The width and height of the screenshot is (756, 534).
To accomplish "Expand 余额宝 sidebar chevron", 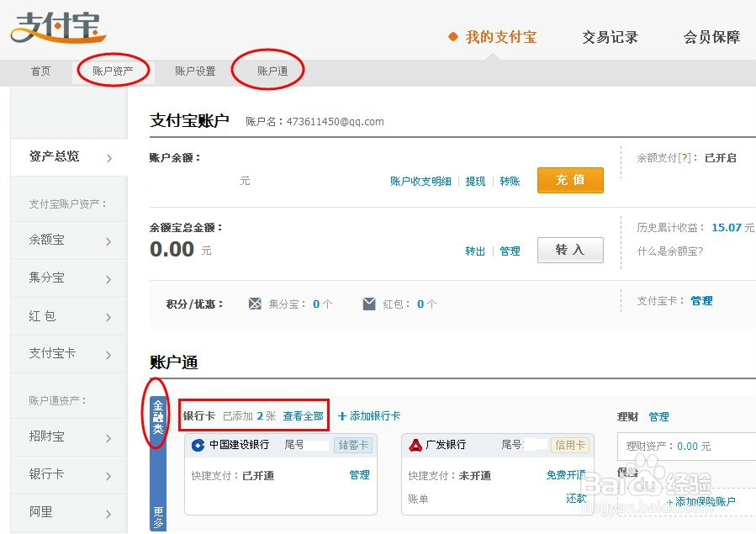I will click(109, 241).
